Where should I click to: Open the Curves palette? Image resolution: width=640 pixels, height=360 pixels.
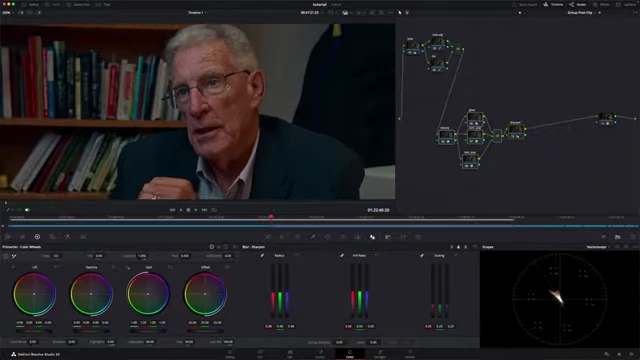tap(268, 237)
